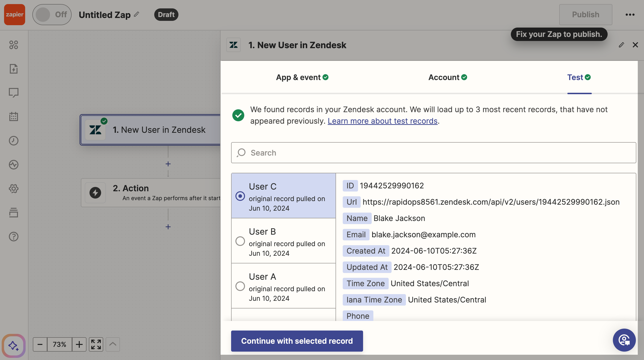Open the history clock sidebar icon
This screenshot has height=360, width=644.
[13, 141]
